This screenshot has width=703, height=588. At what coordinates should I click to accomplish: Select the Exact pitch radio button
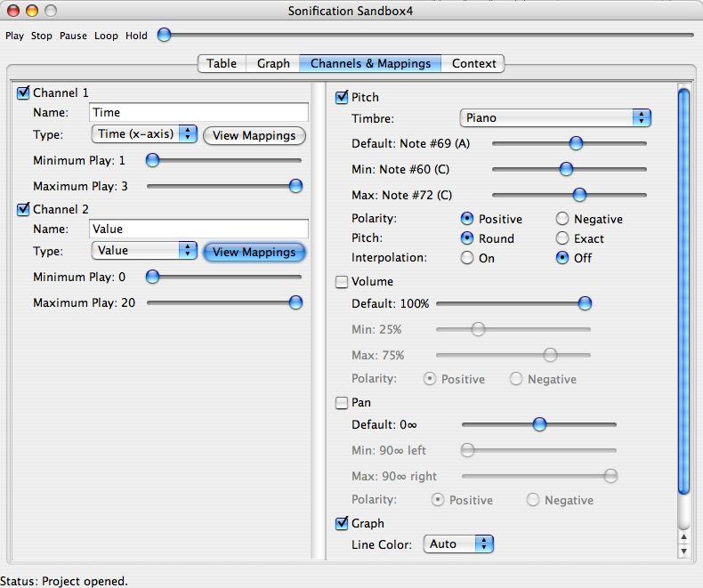(x=562, y=238)
